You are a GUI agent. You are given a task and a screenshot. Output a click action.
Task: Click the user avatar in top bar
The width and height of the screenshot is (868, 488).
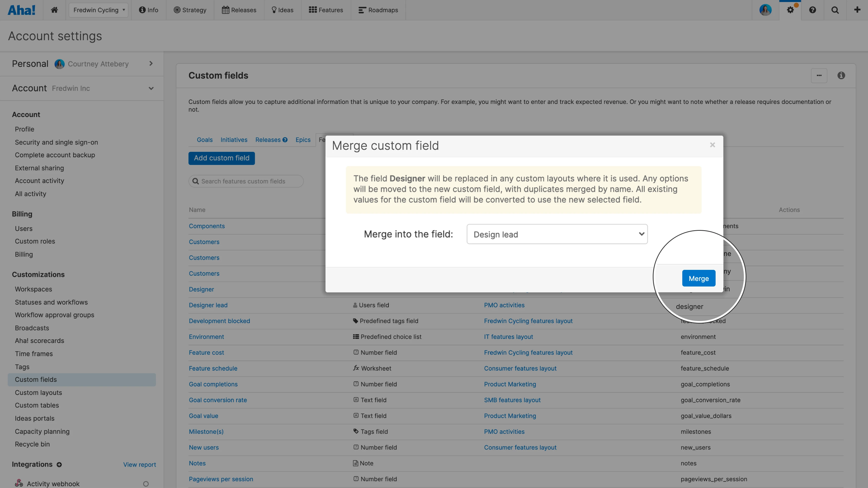[x=765, y=10]
